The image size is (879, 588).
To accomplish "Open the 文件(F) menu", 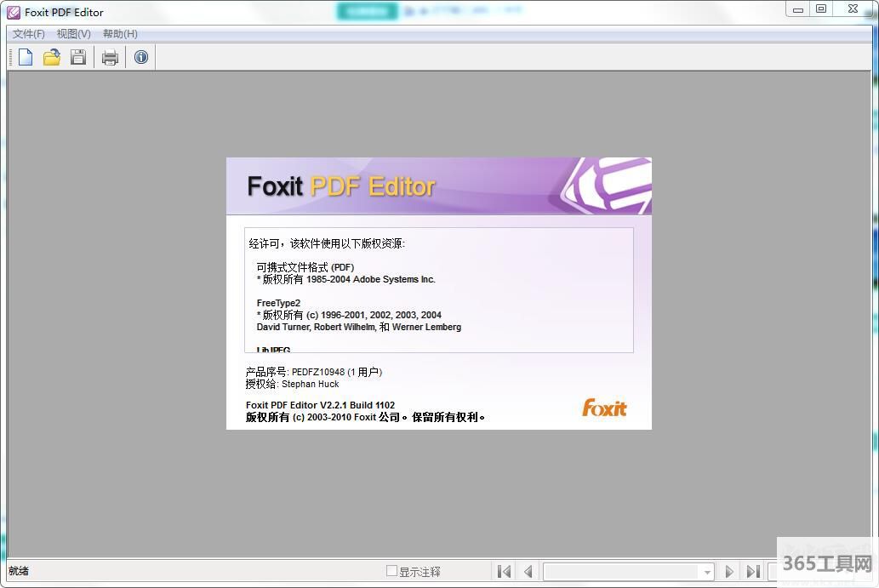I will tap(29, 34).
